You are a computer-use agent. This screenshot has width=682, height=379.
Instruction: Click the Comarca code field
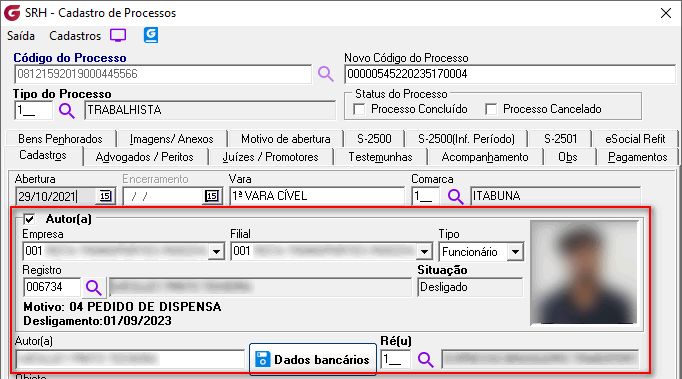point(425,196)
